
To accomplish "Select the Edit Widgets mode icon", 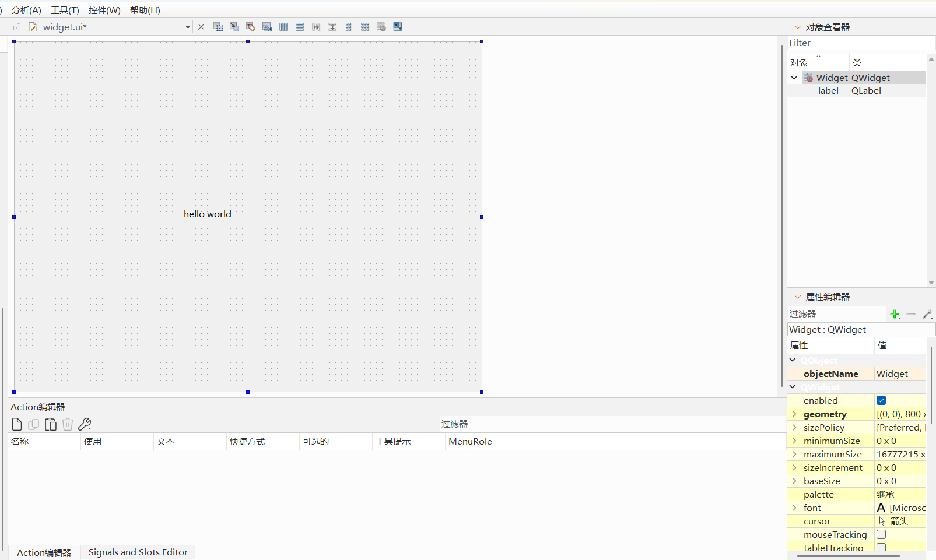I will (218, 27).
